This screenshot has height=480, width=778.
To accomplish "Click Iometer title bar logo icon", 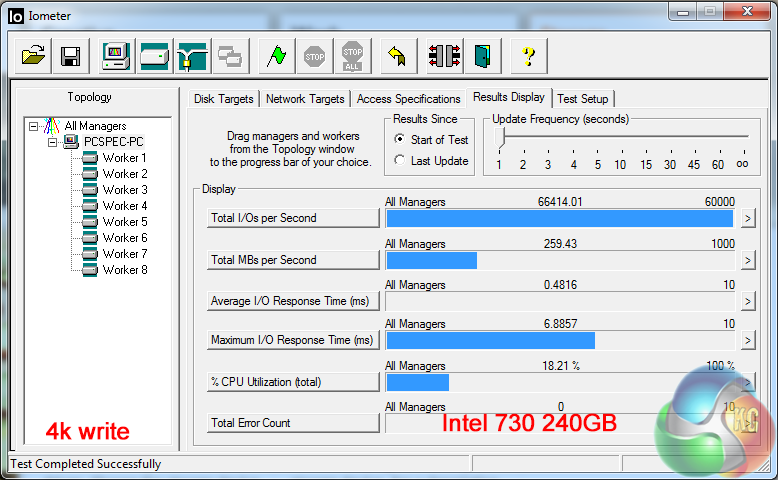I will coord(15,16).
